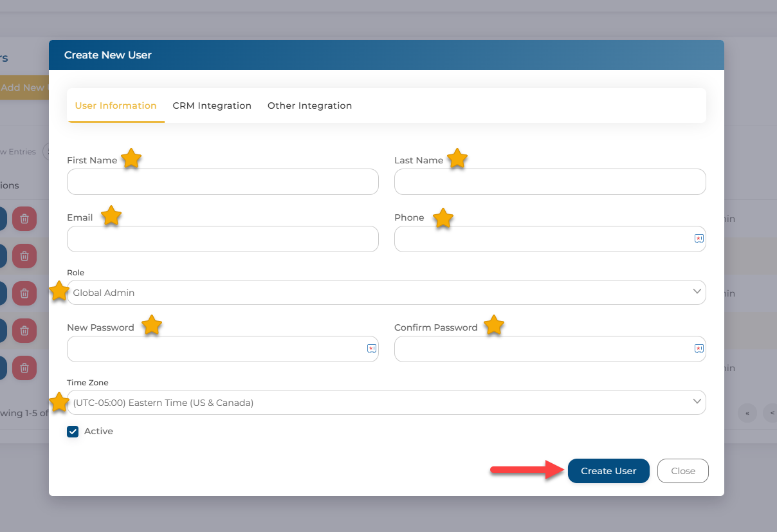Click the Close button in the dialog
Viewport: 777px width, 532px height.
[682, 471]
